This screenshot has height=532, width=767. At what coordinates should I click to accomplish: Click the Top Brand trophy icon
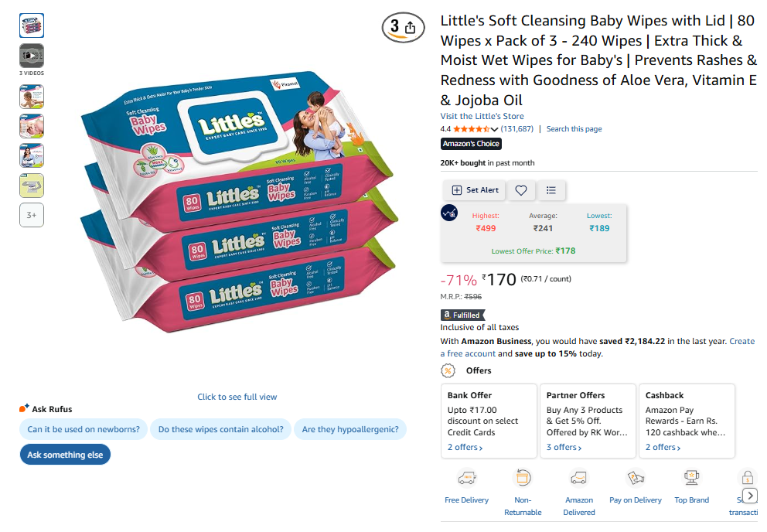(x=691, y=477)
